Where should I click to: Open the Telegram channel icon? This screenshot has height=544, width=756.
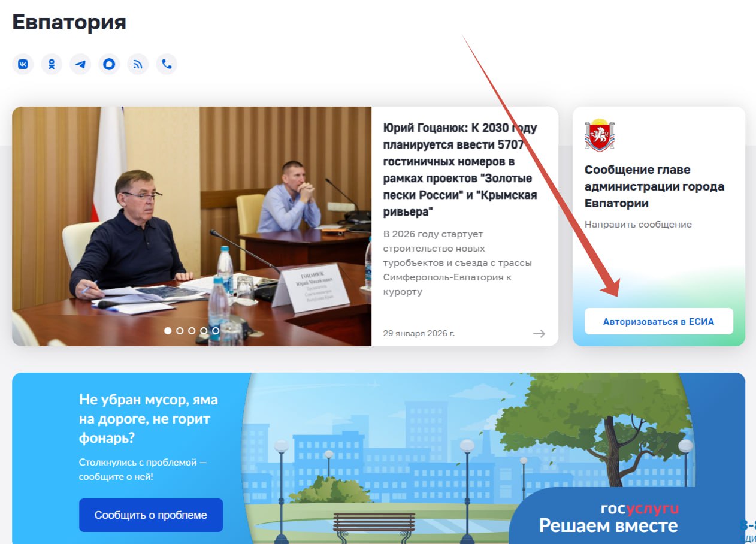[80, 64]
